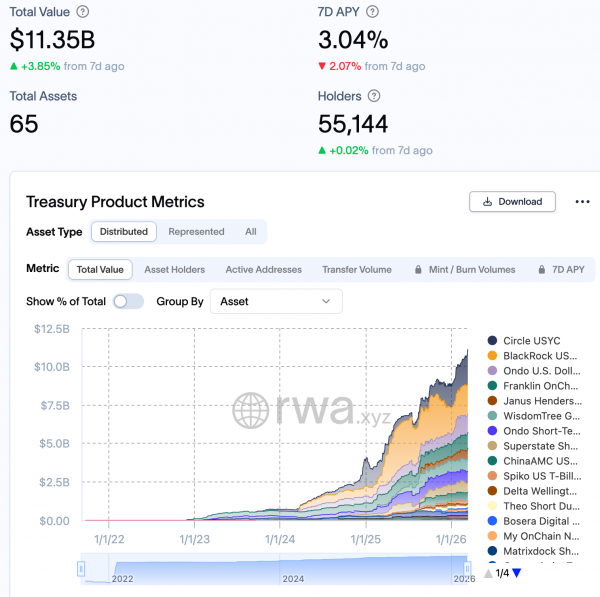
Task: Open the Group By Asset dropdown
Action: (275, 301)
